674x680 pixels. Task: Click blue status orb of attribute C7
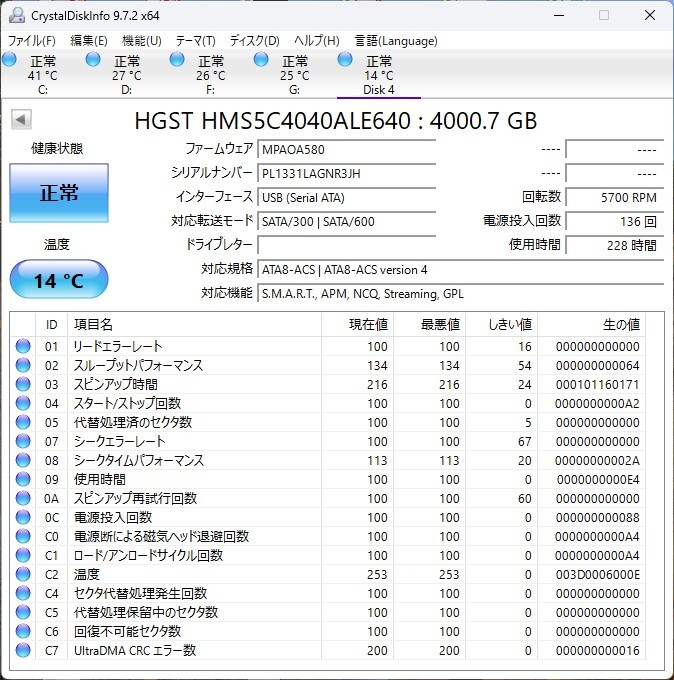point(23,650)
